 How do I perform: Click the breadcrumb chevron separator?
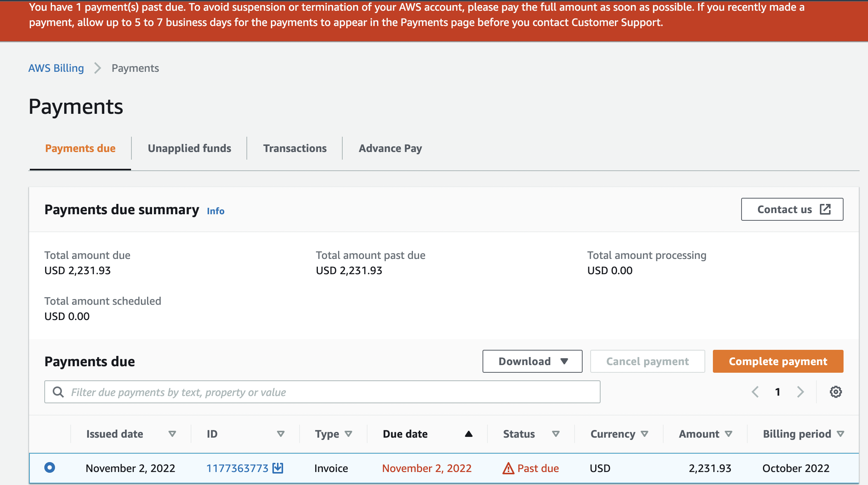[x=98, y=68]
